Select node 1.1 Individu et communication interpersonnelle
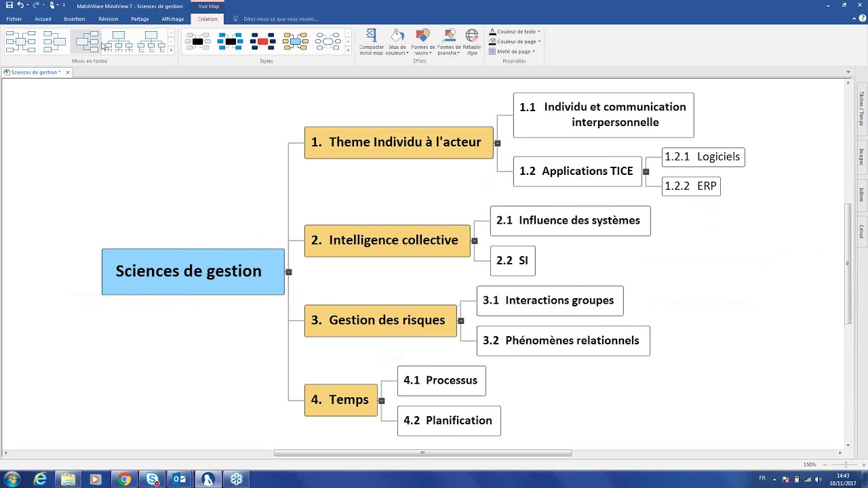 click(x=604, y=115)
